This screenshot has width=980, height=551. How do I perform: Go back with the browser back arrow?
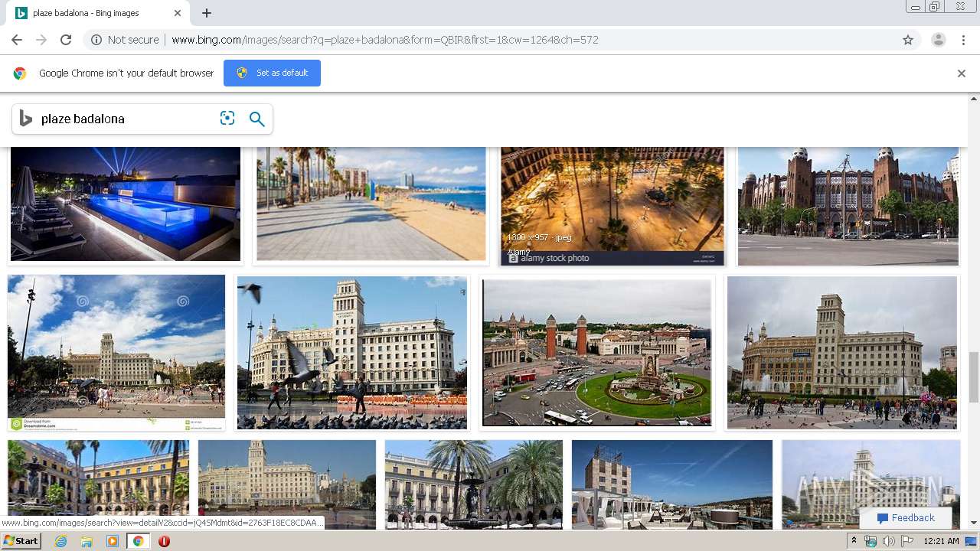pyautogui.click(x=17, y=40)
